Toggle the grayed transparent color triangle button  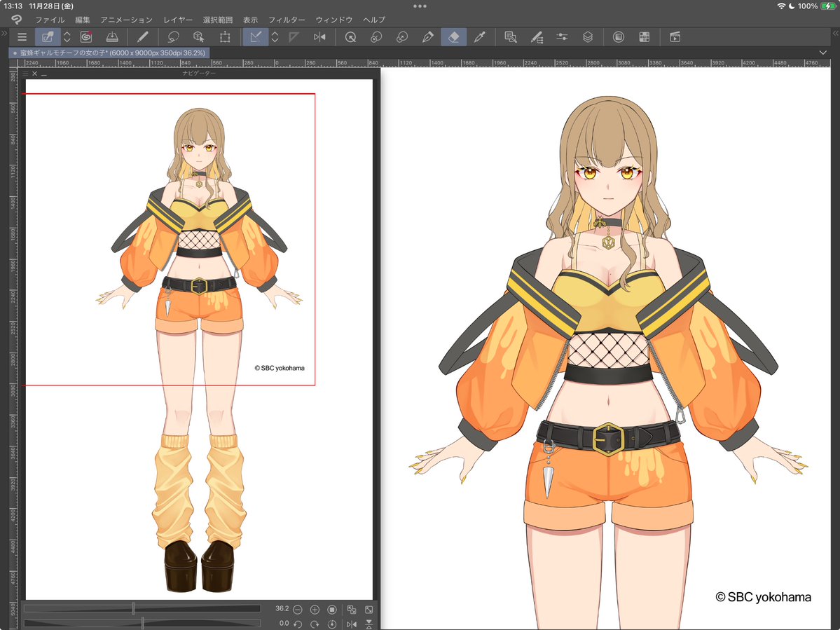(x=294, y=37)
